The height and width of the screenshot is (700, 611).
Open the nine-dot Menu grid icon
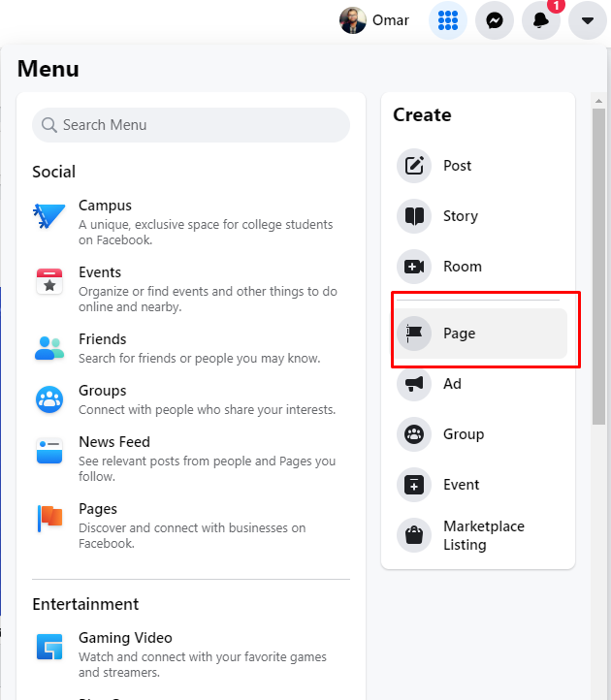(x=448, y=20)
